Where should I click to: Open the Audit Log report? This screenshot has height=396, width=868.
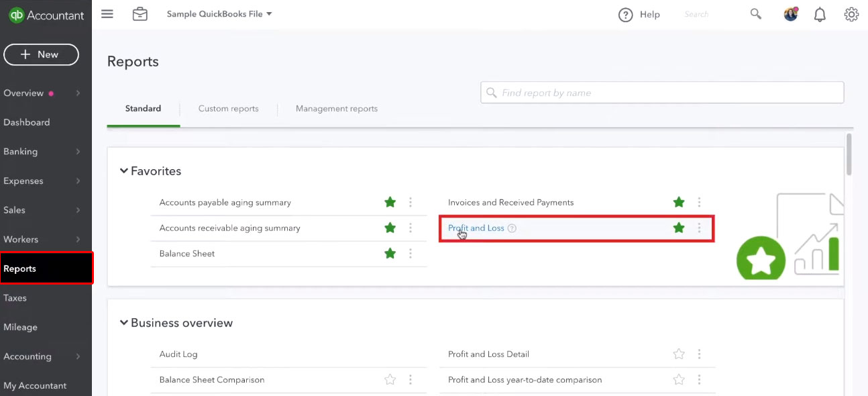(x=178, y=354)
